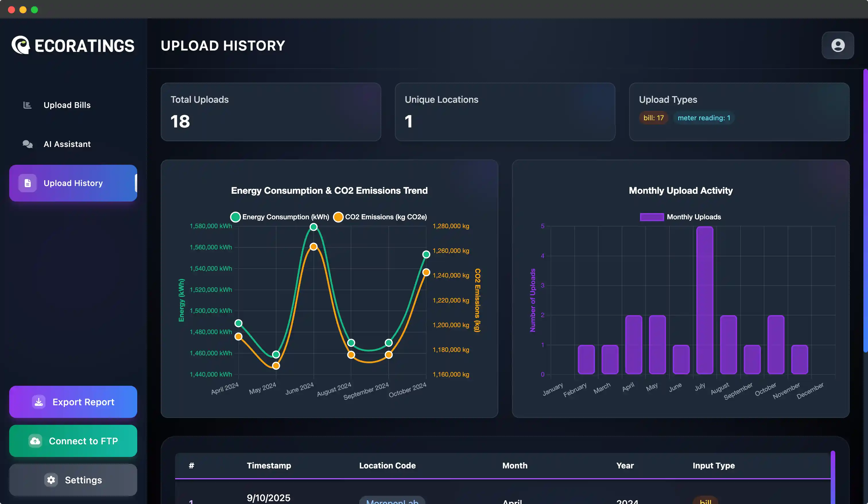Click the June 2024 energy peak data point
This screenshot has width=868, height=504.
(313, 227)
